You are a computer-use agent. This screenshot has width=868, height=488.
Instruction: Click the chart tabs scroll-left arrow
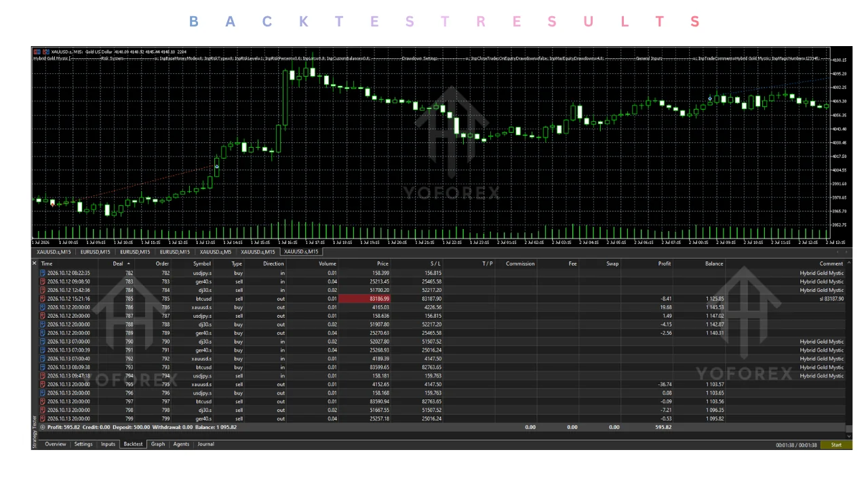pyautogui.click(x=838, y=252)
